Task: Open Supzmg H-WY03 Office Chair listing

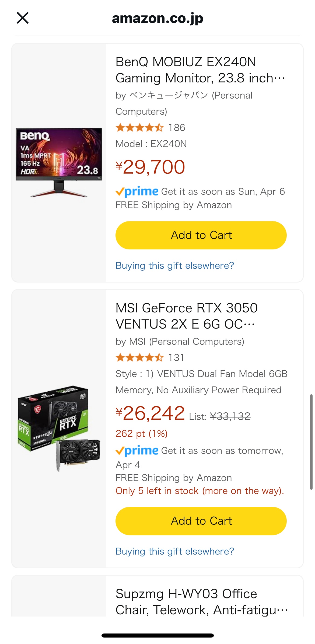Action: click(x=201, y=602)
